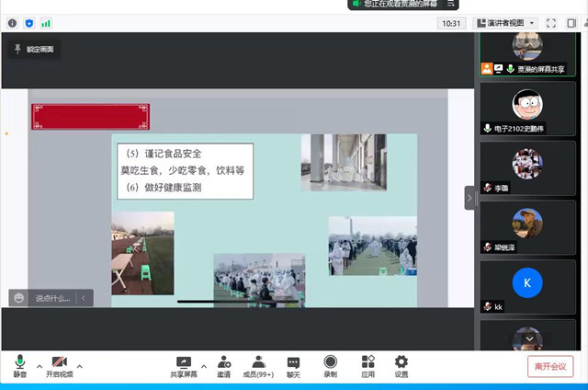This screenshot has width=588, height=390.
Task: Click the slide photo of building corridor
Action: click(x=344, y=163)
